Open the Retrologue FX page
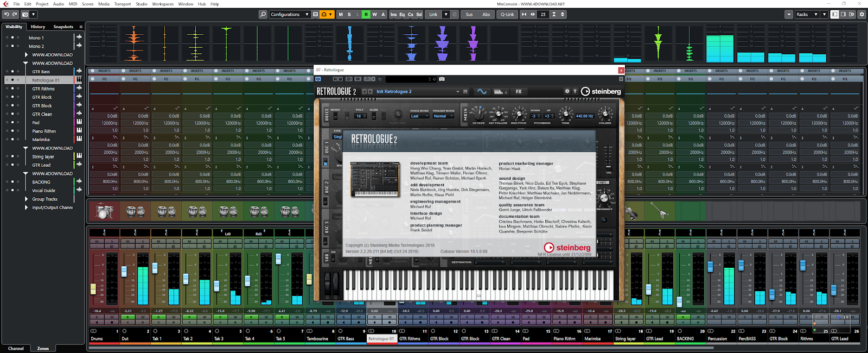 519,92
